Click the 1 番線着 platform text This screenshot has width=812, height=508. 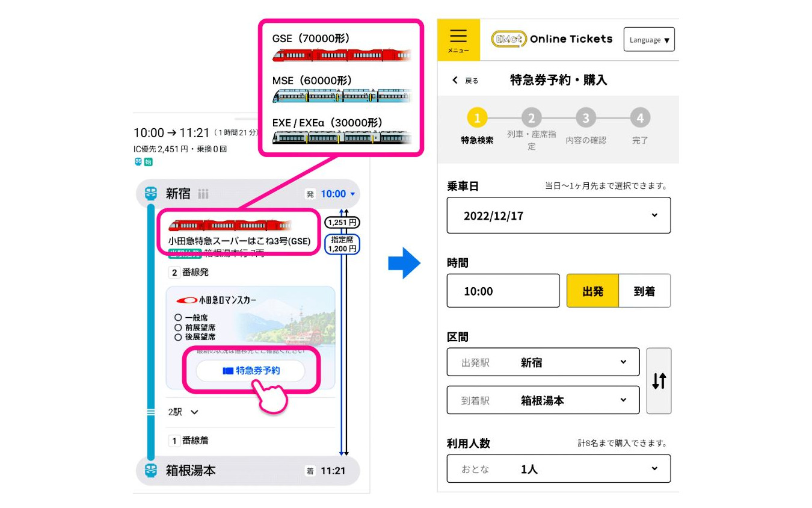[x=189, y=441]
